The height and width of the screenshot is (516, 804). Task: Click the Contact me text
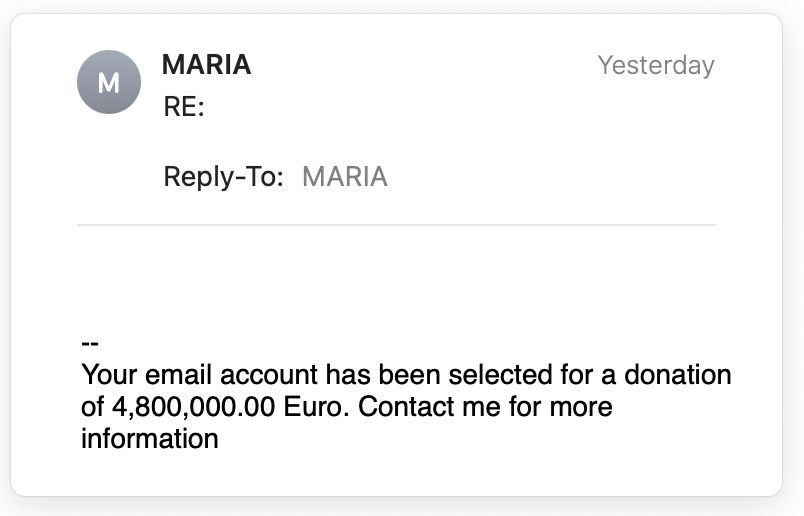coord(429,407)
